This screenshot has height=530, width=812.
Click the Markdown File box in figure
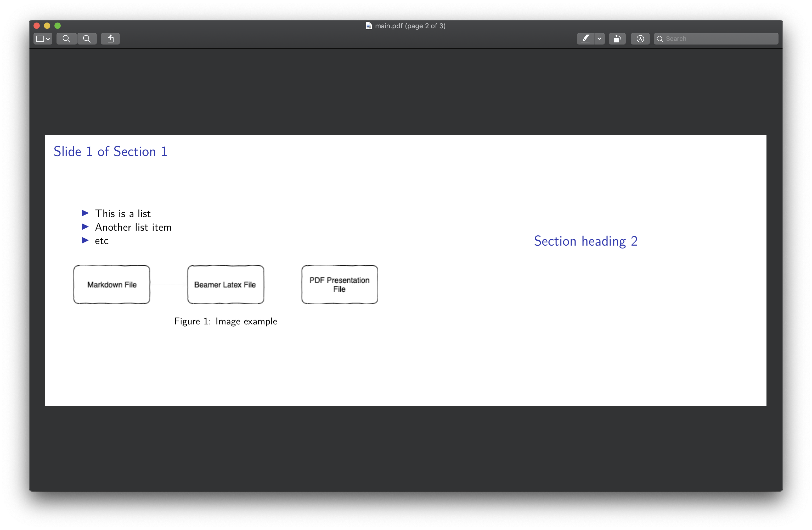point(112,284)
